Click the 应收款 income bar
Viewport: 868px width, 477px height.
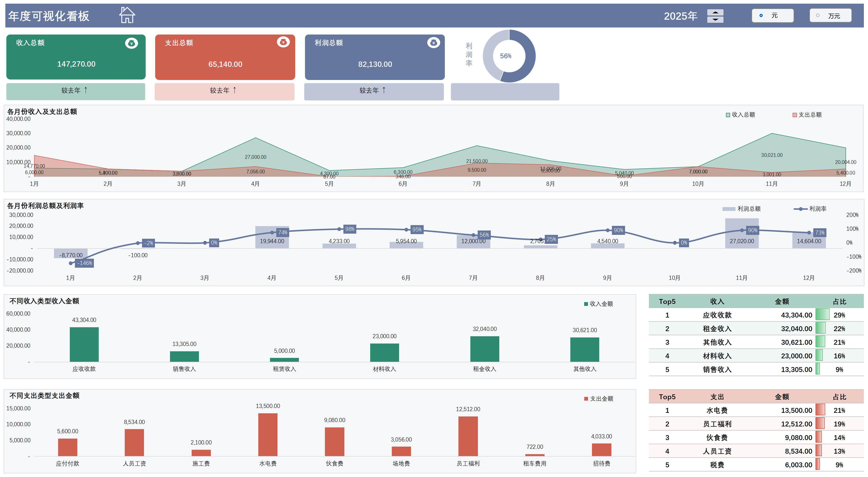84,344
